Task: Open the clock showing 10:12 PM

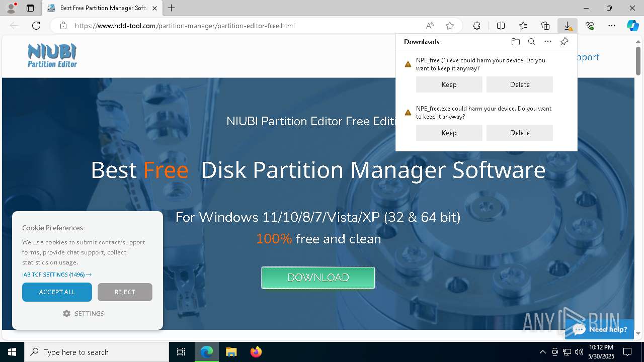Action: (601, 352)
